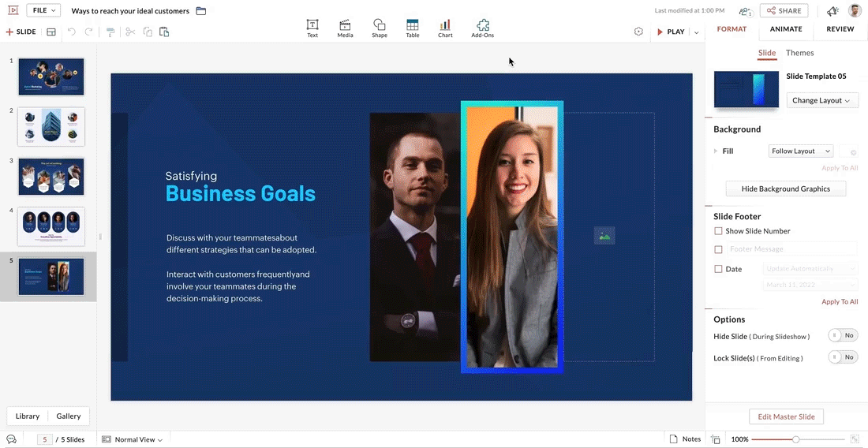Click the cut scissors icon
The width and height of the screenshot is (868, 448).
[x=130, y=32]
